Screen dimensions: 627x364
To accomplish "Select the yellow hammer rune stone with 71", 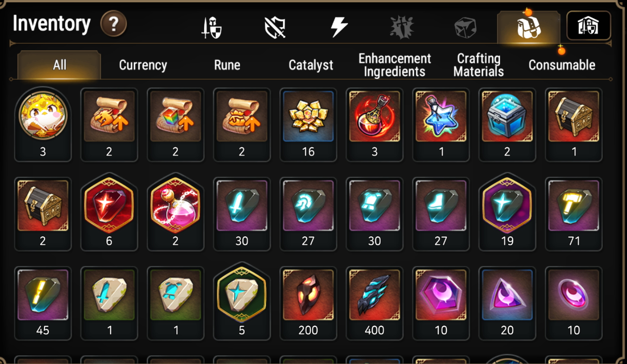I will coord(573,214).
